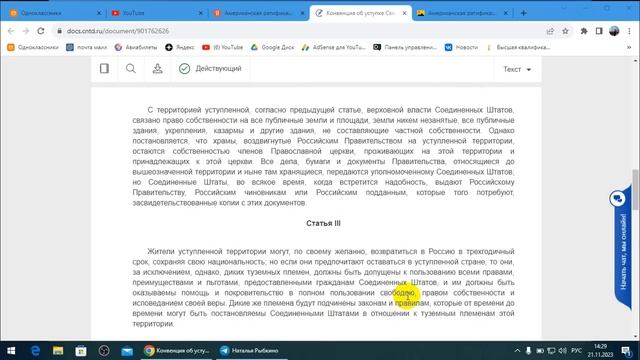The height and width of the screenshot is (360, 640).
Task: Close the Одноклассники tab
Action: coord(99,13)
